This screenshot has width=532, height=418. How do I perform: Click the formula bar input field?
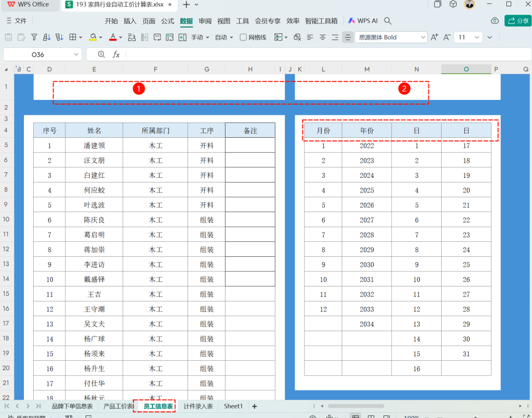pyautogui.click(x=327, y=55)
